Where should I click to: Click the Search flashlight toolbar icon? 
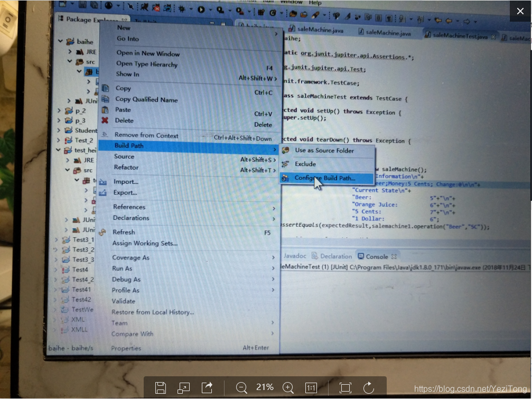tap(315, 15)
